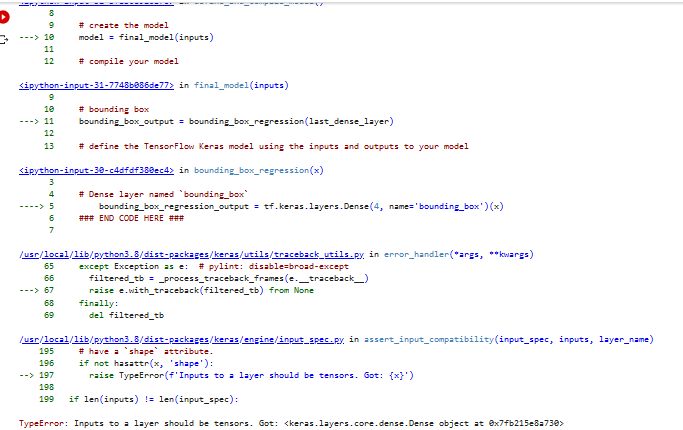Open ipython-input-30-c4dfdf380ec4 link

[x=96, y=170]
